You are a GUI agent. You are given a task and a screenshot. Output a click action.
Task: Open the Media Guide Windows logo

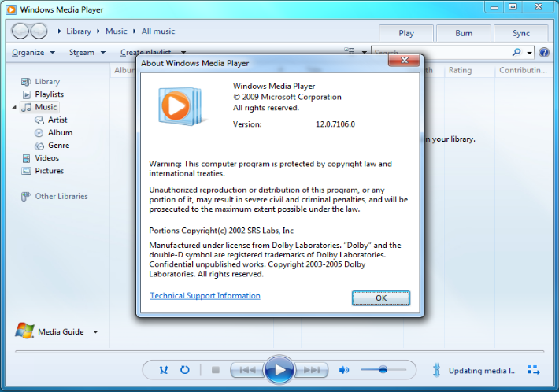pos(24,331)
